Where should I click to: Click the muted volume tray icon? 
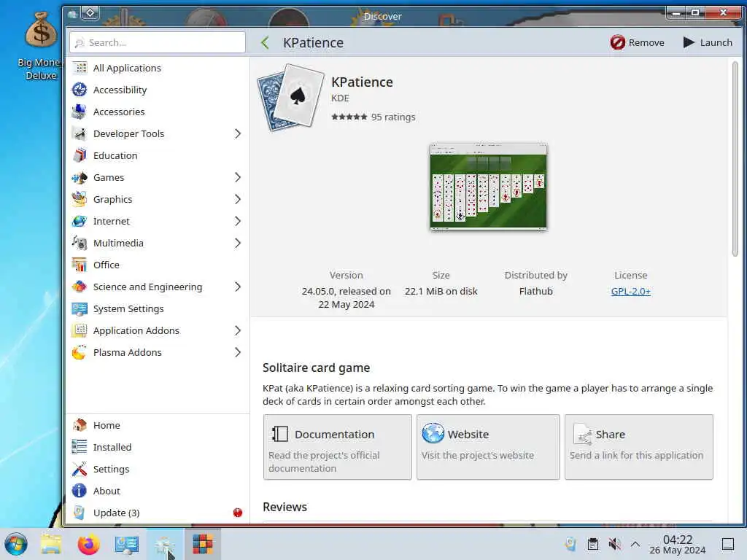pyautogui.click(x=614, y=544)
